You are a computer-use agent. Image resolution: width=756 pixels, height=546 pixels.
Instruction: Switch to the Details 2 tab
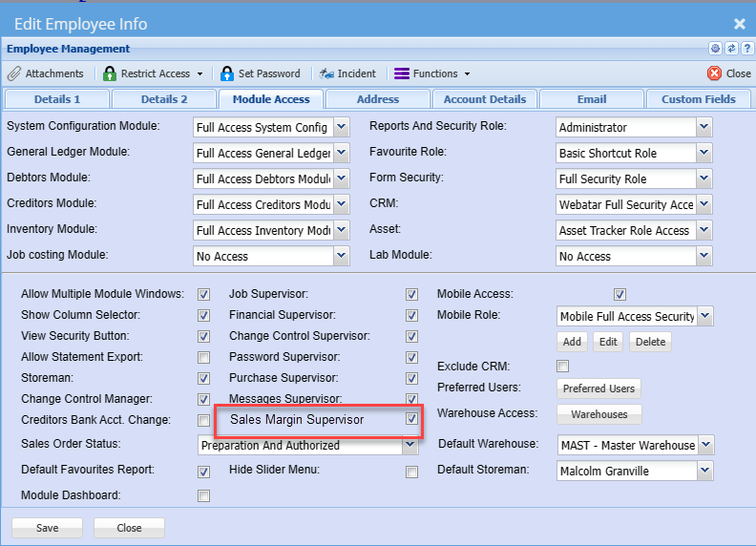click(164, 99)
